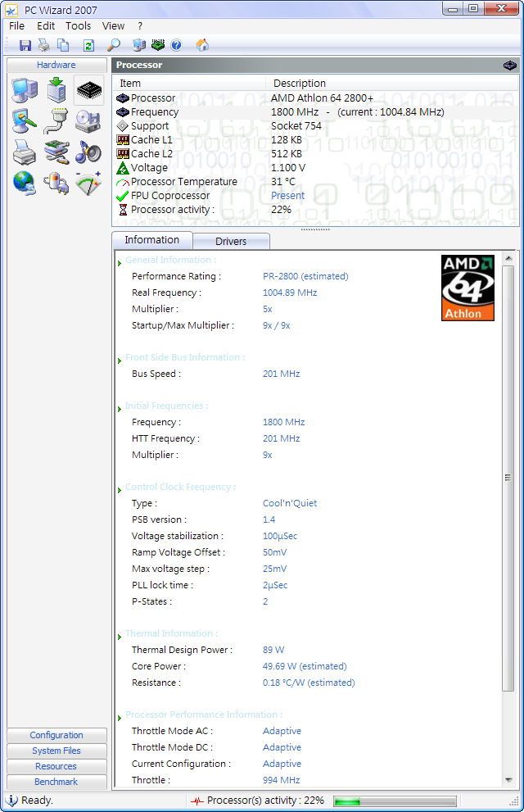This screenshot has height=812, width=524.
Task: Click the Hardware panel button
Action: [56, 65]
